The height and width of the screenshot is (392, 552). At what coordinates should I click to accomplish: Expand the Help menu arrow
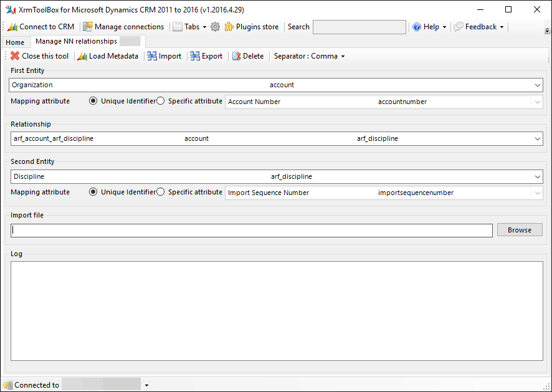tap(444, 27)
